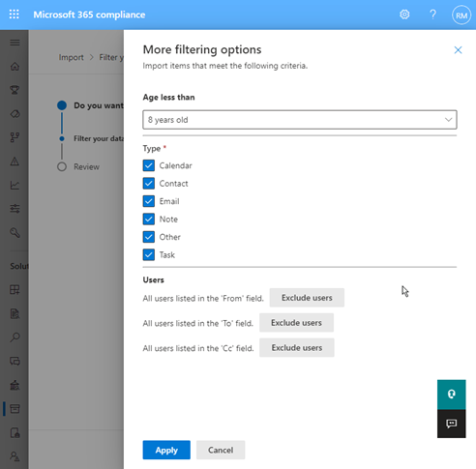The width and height of the screenshot is (476, 469).
Task: Apply the filtering options
Action: pyautogui.click(x=166, y=450)
